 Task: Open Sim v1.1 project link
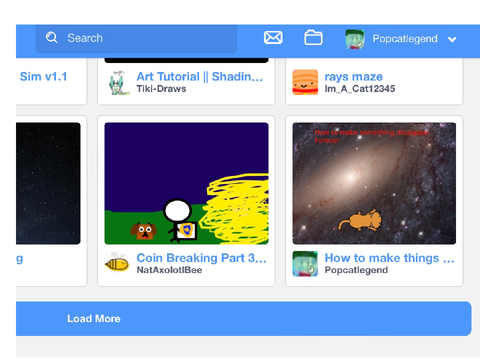pyautogui.click(x=43, y=76)
